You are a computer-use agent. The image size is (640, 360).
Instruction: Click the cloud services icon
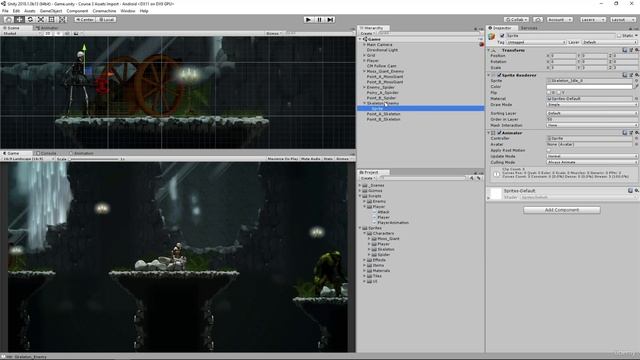(538, 20)
